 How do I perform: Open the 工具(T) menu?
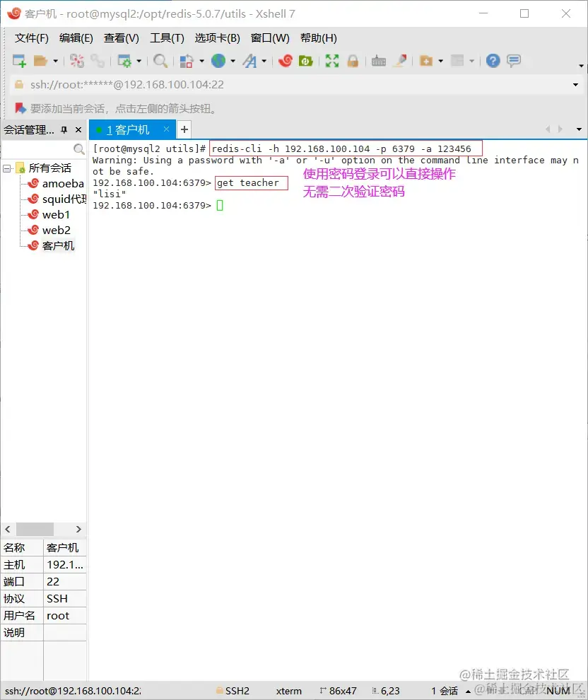(167, 38)
